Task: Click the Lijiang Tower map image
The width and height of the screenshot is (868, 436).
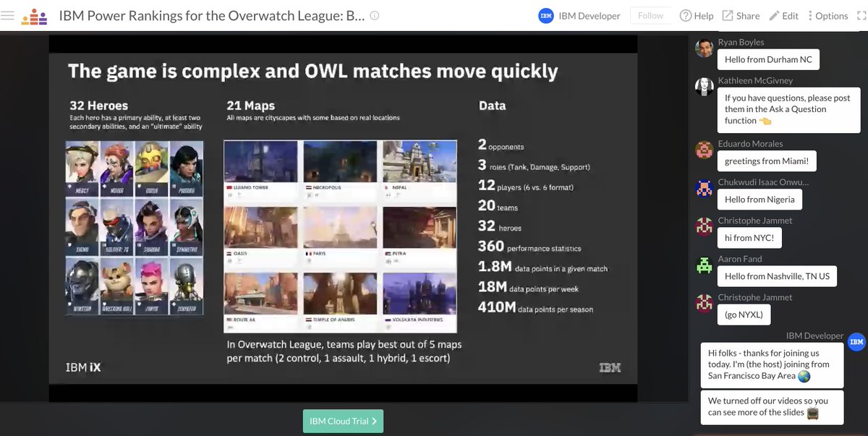Action: [261, 162]
